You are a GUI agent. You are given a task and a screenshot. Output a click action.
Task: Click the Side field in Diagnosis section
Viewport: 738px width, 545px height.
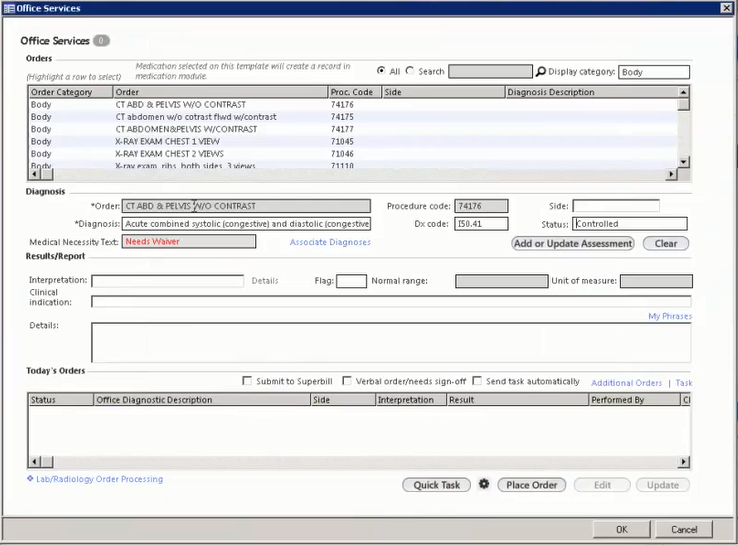pos(616,206)
